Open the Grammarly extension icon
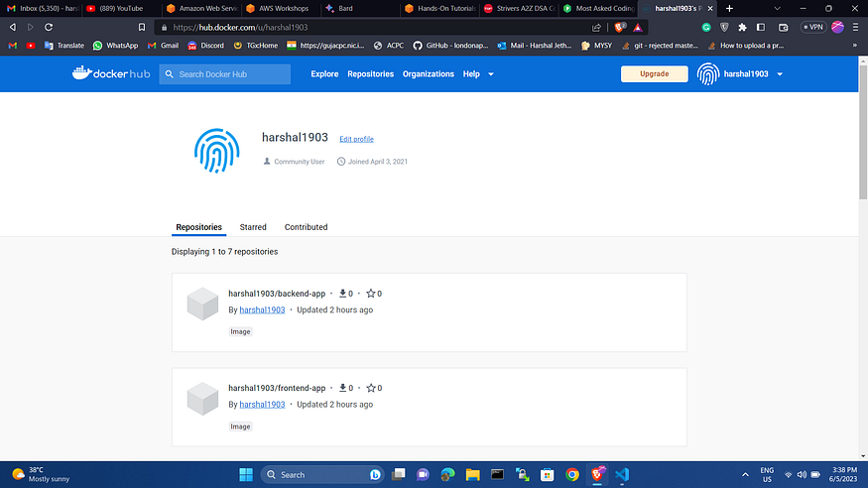Viewport: 868px width, 488px height. tap(706, 27)
